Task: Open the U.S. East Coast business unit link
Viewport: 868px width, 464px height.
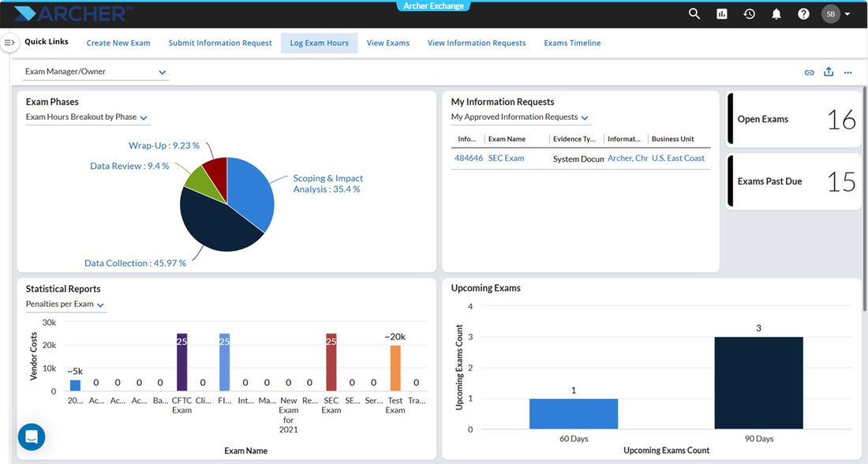Action: point(678,159)
